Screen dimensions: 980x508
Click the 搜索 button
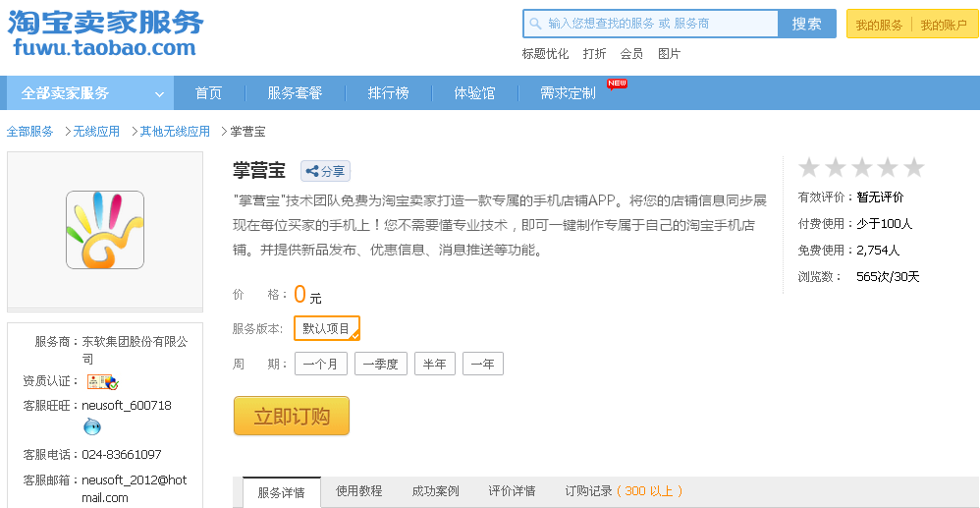coord(807,24)
